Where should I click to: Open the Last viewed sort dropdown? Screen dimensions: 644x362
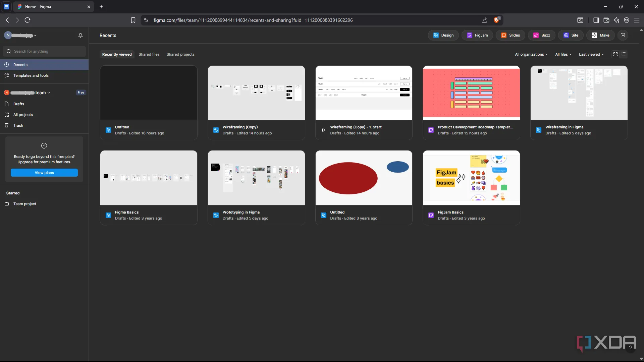(x=591, y=54)
